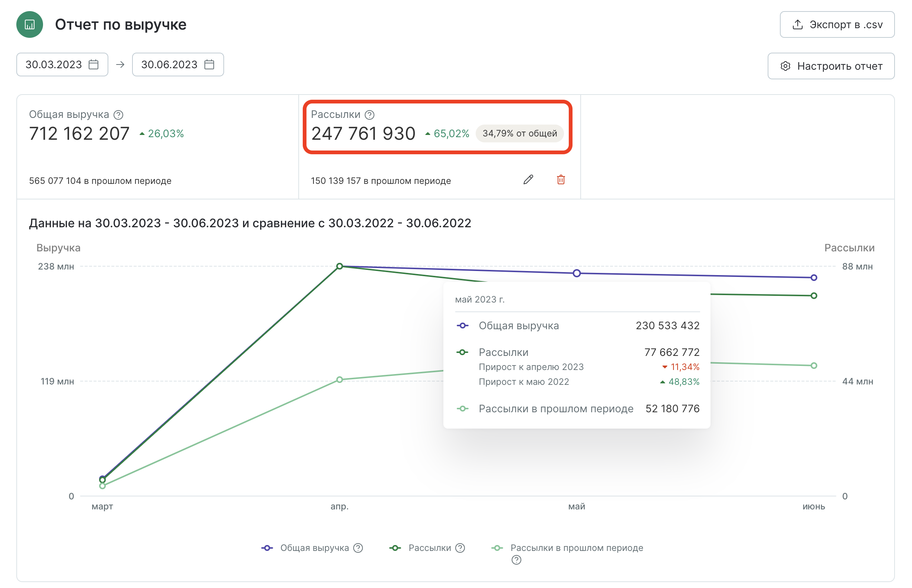Screen dimensions: 912x588
Task: Click the июнь axis label
Action: [813, 506]
